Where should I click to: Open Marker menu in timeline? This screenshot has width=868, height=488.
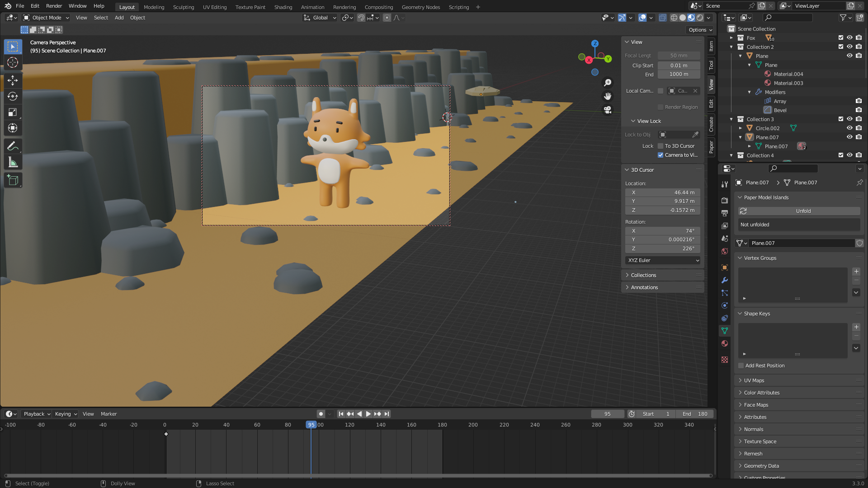point(108,414)
